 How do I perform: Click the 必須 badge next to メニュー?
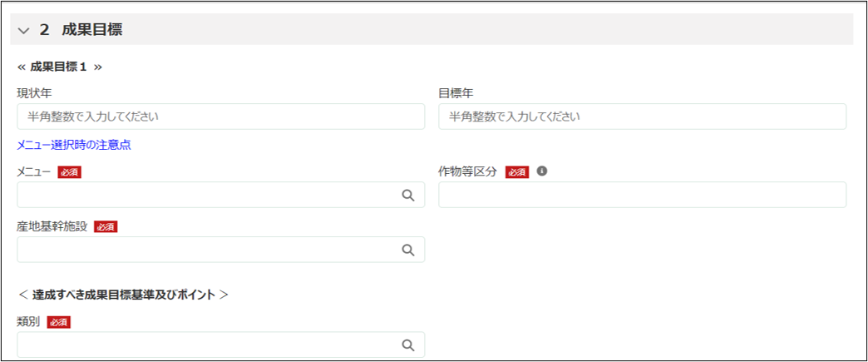coord(69,172)
